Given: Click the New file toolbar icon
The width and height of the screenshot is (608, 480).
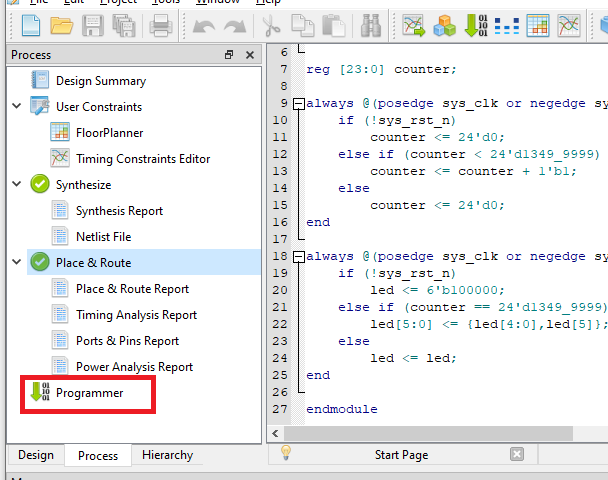Looking at the screenshot, I should (27, 25).
